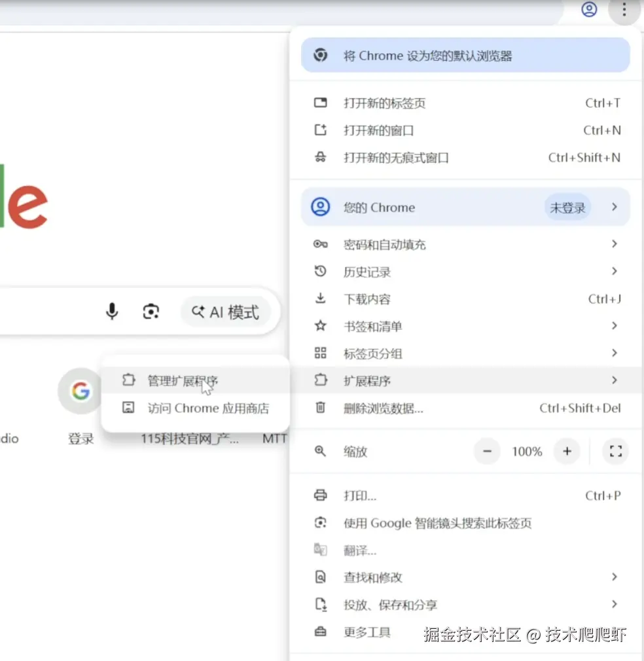The image size is (644, 661).
Task: Open the Chrome three-dot menu button
Action: point(624,9)
